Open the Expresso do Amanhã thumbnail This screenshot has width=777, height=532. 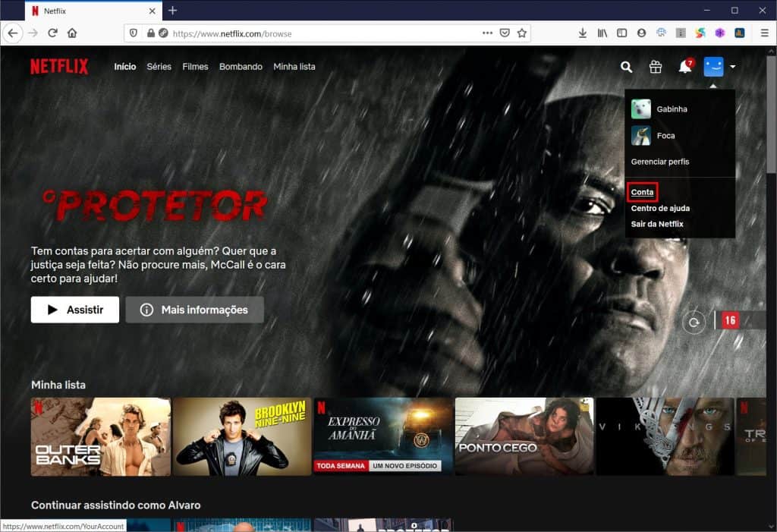(x=383, y=436)
